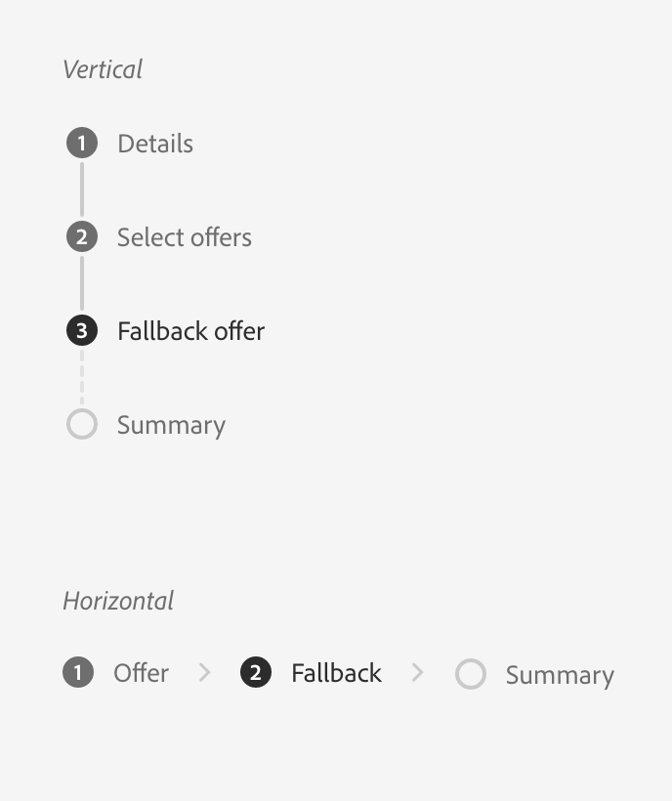Select the Fallback label in horizontal stepper

(337, 673)
